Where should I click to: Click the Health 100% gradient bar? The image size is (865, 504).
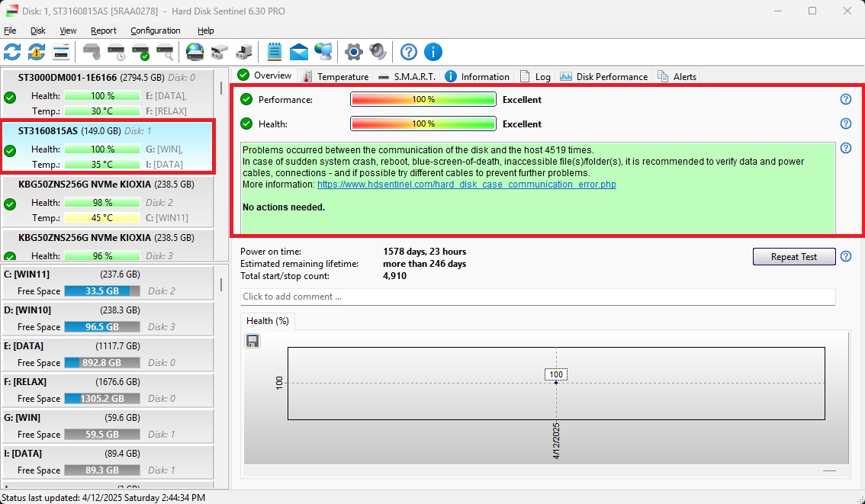423,124
